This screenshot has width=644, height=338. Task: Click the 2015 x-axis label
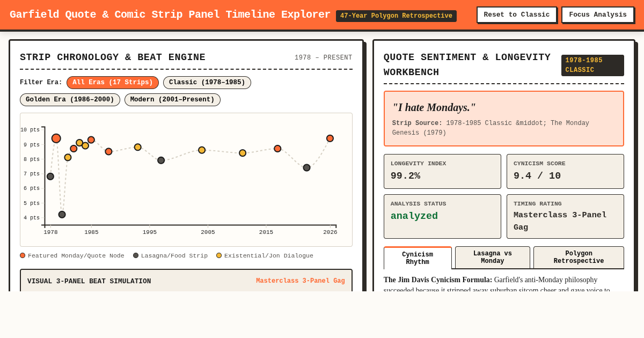coord(266,232)
